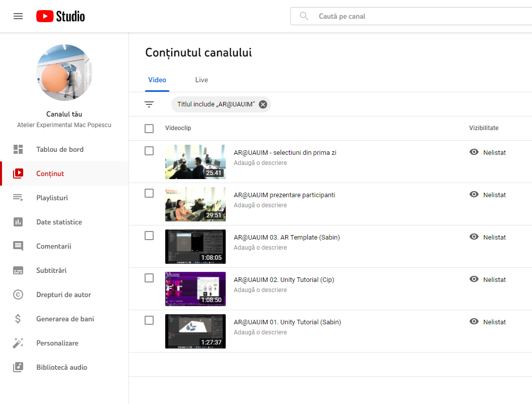Click the 1:08:50 video thumbnail

click(x=195, y=289)
